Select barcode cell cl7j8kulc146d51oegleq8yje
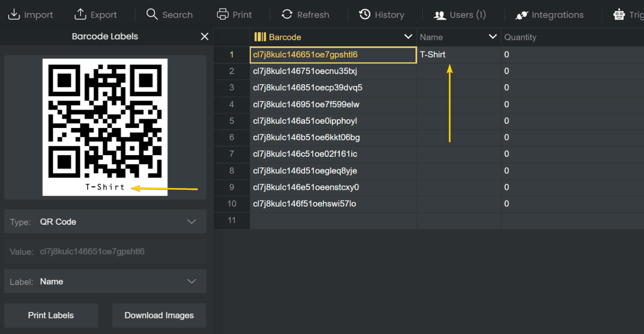The width and height of the screenshot is (644, 334). pos(334,171)
